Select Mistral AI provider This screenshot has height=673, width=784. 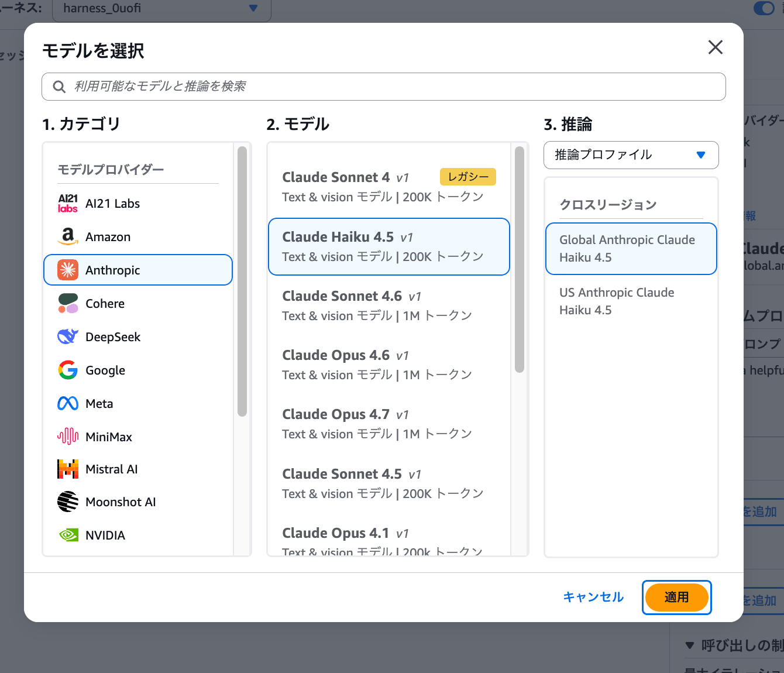point(138,469)
